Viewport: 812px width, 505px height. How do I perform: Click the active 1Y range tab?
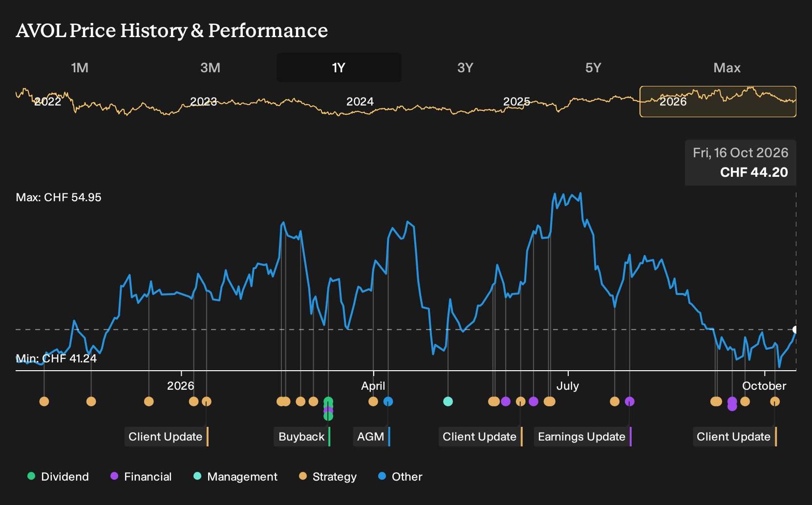pyautogui.click(x=339, y=67)
